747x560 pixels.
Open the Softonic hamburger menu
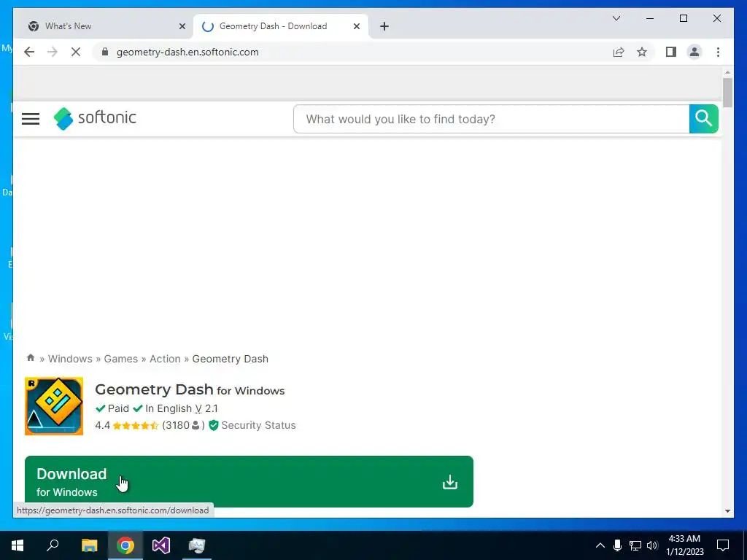(31, 119)
